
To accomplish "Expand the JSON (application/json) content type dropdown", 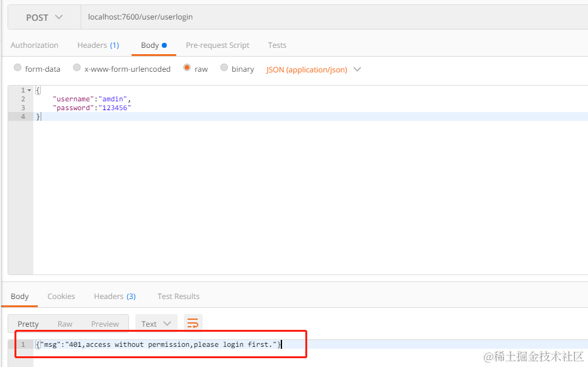I will pyautogui.click(x=314, y=70).
